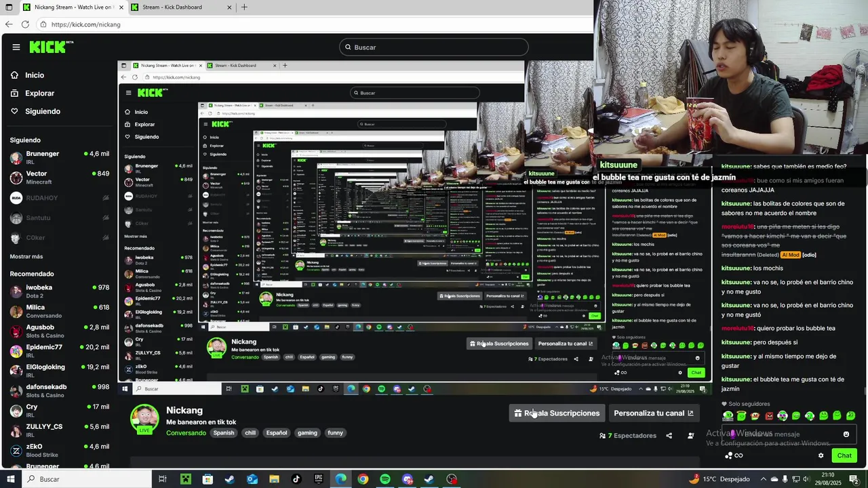Image resolution: width=868 pixels, height=488 pixels.
Task: Reload the kick.com page
Action: 25,24
